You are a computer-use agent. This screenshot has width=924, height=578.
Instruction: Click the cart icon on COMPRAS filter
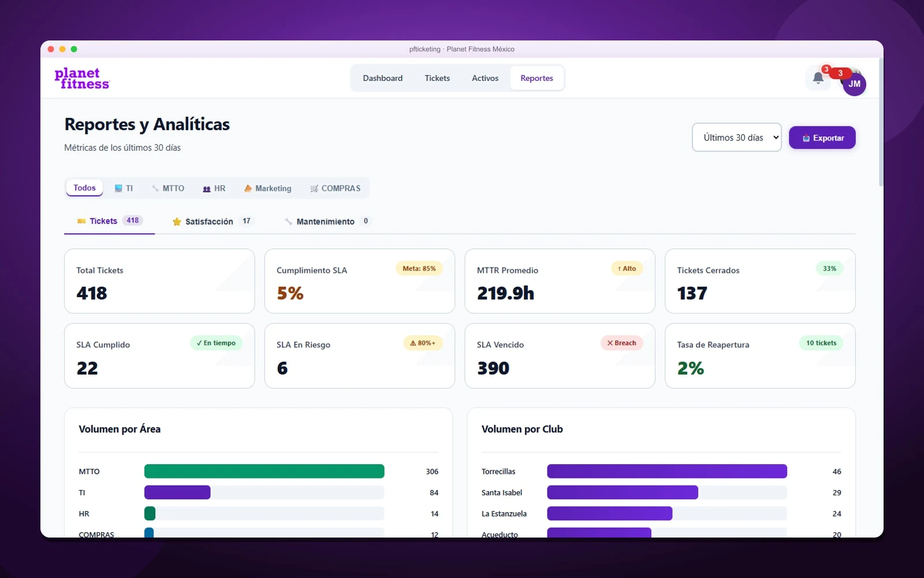pos(314,188)
